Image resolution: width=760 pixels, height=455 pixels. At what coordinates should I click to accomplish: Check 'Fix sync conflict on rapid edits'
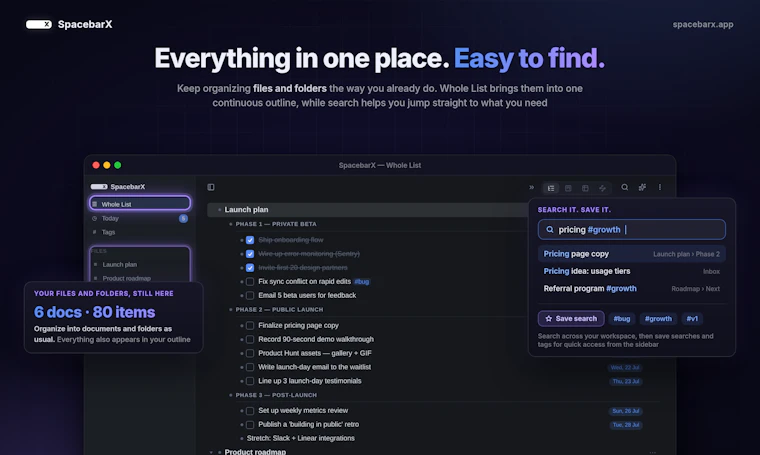(x=250, y=282)
